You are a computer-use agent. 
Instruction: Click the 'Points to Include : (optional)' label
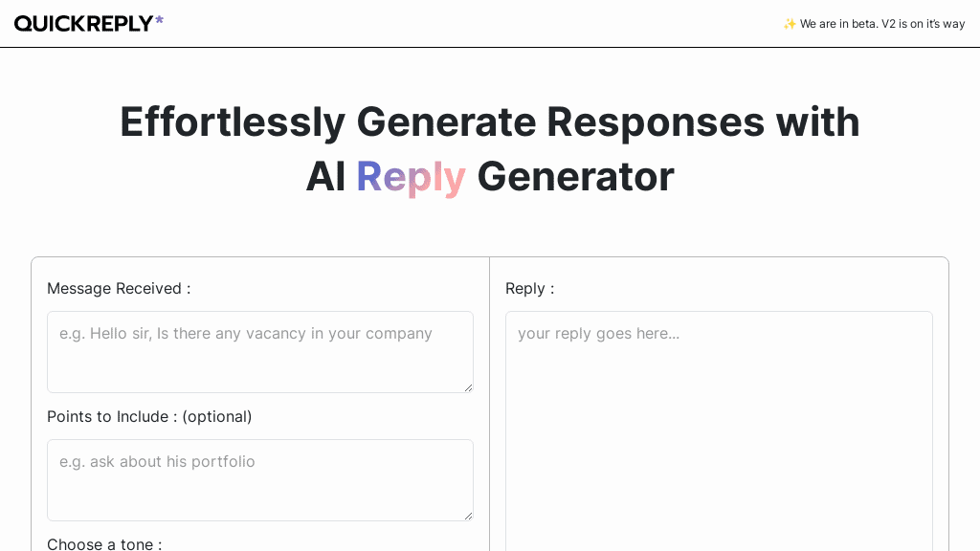click(x=149, y=416)
